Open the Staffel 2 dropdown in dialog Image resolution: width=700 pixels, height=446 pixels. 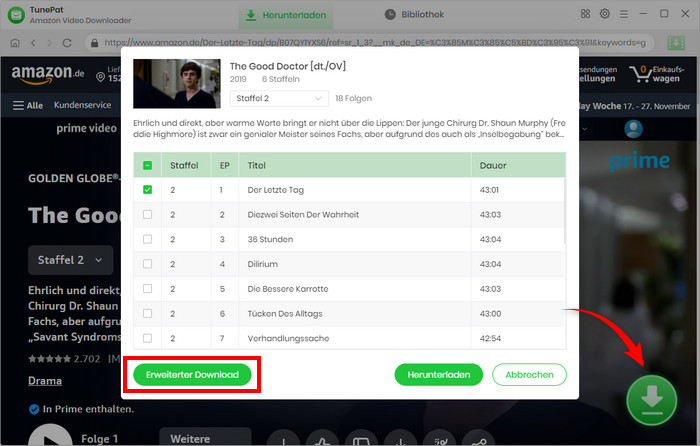[x=279, y=98]
